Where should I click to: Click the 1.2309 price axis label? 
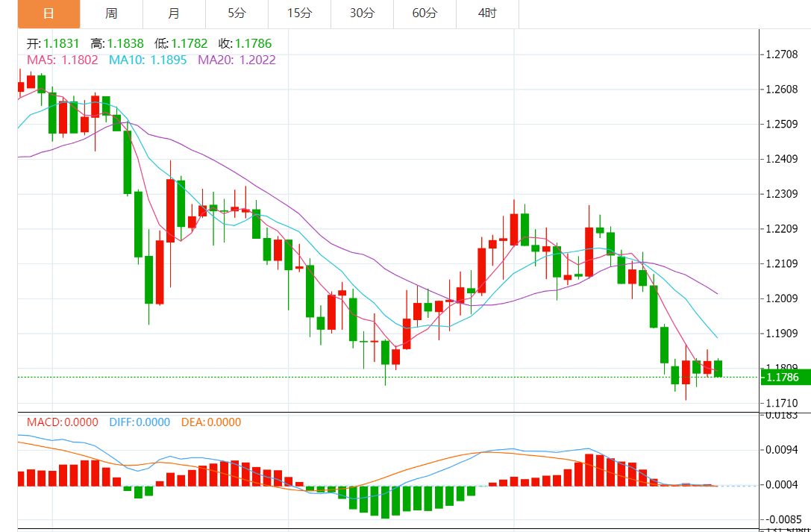(781, 195)
